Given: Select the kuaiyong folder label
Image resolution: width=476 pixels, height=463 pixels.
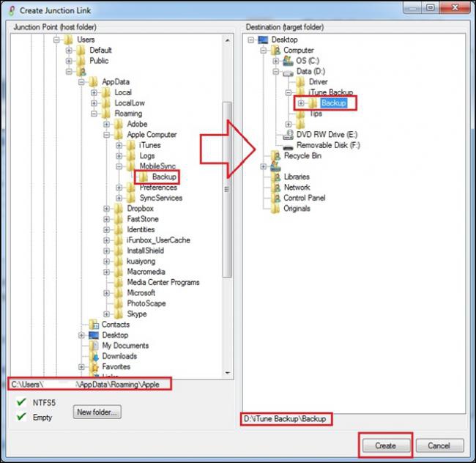Looking at the screenshot, I should [141, 261].
